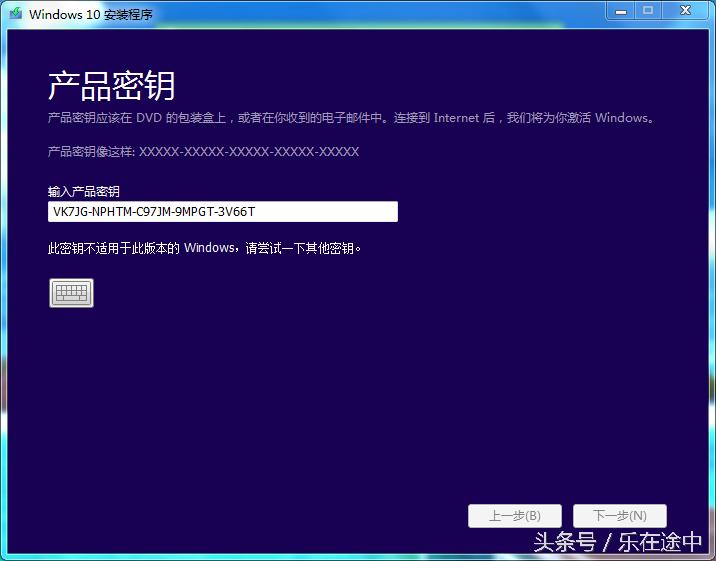Screen dimensions: 716x561
Task: Maximize the Windows 10 setup window
Action: [648, 11]
